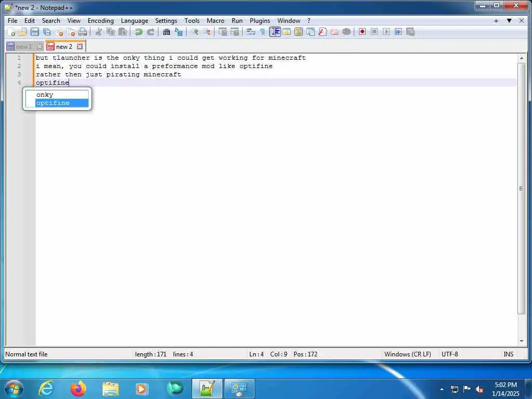
Task: Toggle INS insert mode in status bar
Action: pyautogui.click(x=508, y=354)
